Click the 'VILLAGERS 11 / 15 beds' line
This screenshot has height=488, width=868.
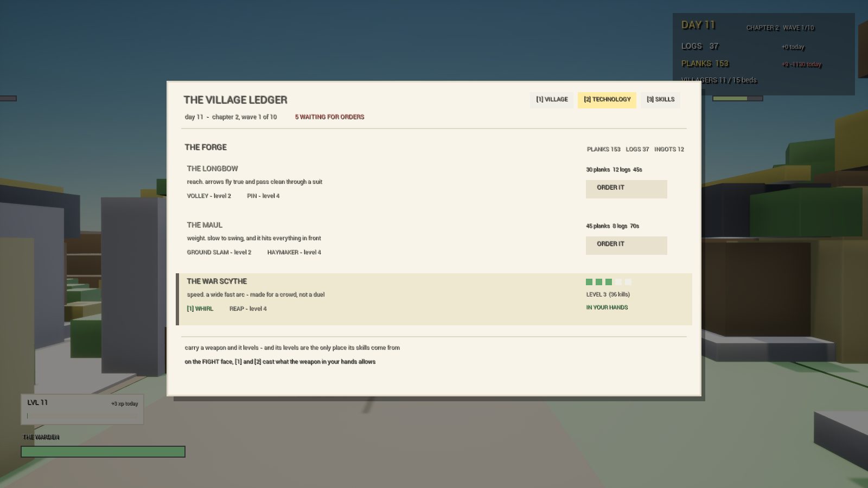(719, 81)
